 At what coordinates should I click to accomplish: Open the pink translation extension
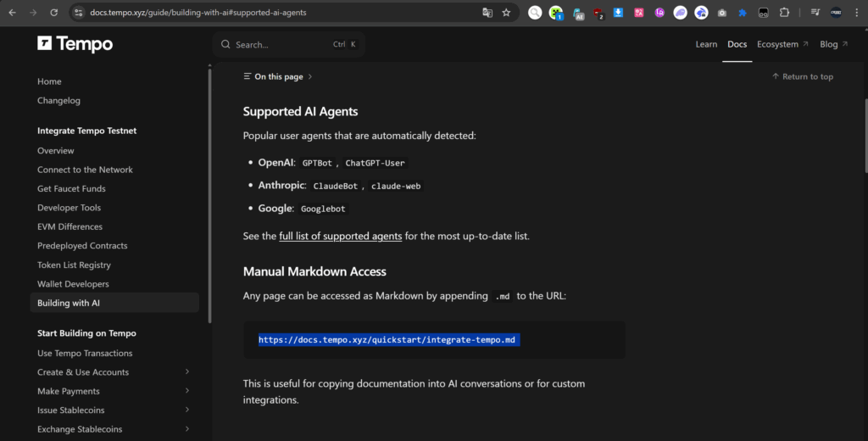639,12
